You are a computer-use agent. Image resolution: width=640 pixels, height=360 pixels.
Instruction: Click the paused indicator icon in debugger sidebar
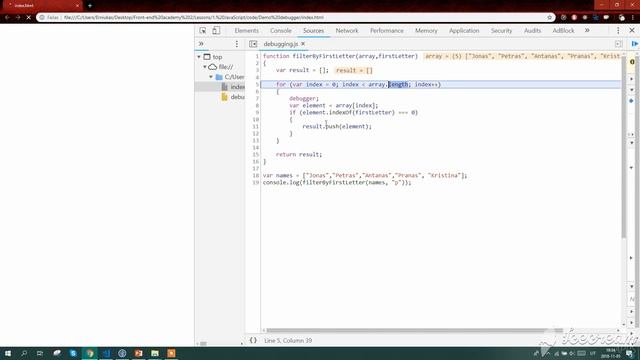[632, 62]
